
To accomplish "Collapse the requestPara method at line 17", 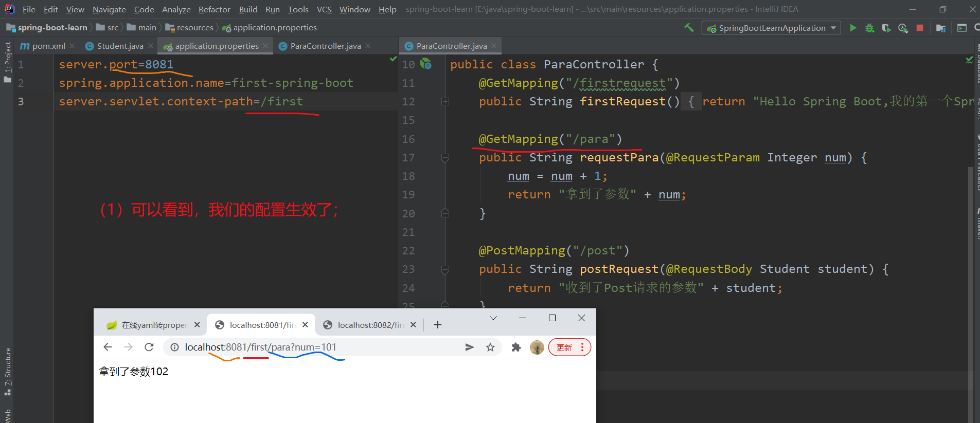I will pyautogui.click(x=445, y=158).
